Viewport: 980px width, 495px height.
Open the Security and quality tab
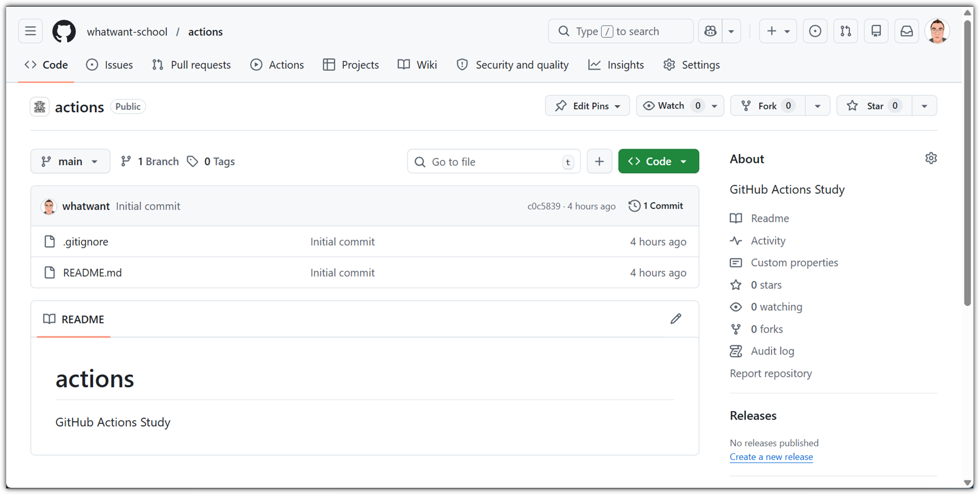point(513,65)
